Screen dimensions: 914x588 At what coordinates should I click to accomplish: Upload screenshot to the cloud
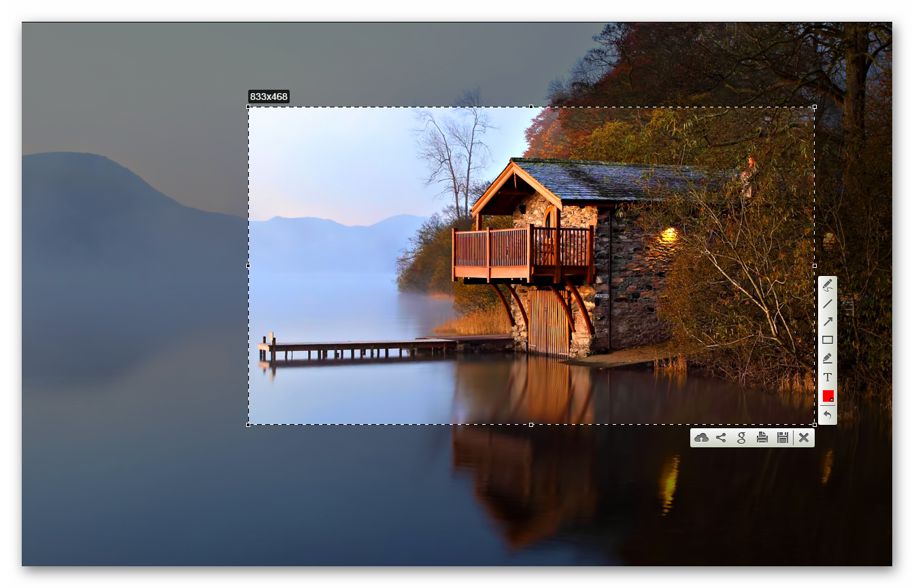click(x=701, y=438)
